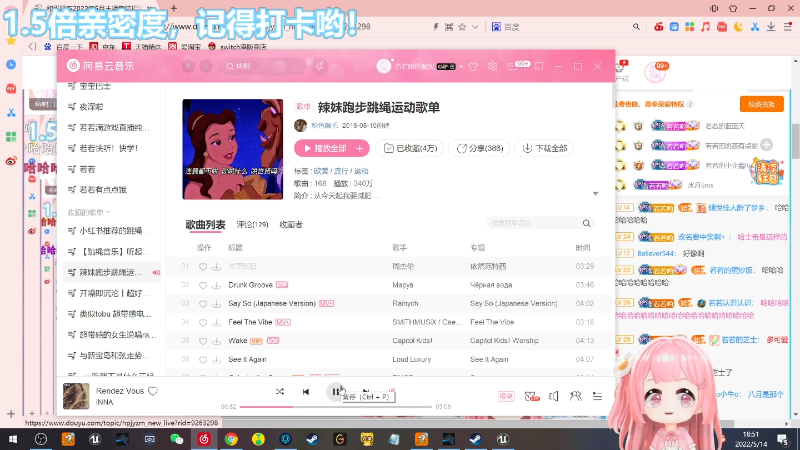Add playlist to queue with plus button
Screen dimensions: 800x450
(x=360, y=148)
